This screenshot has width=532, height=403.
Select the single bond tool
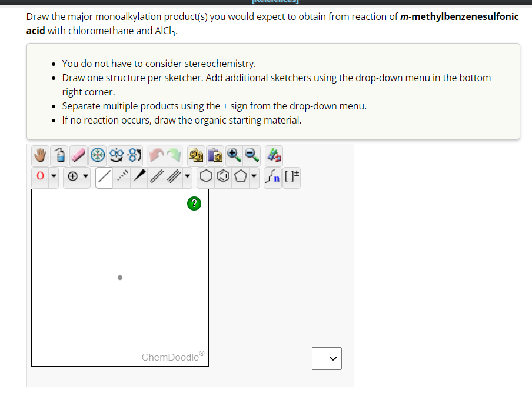point(105,176)
